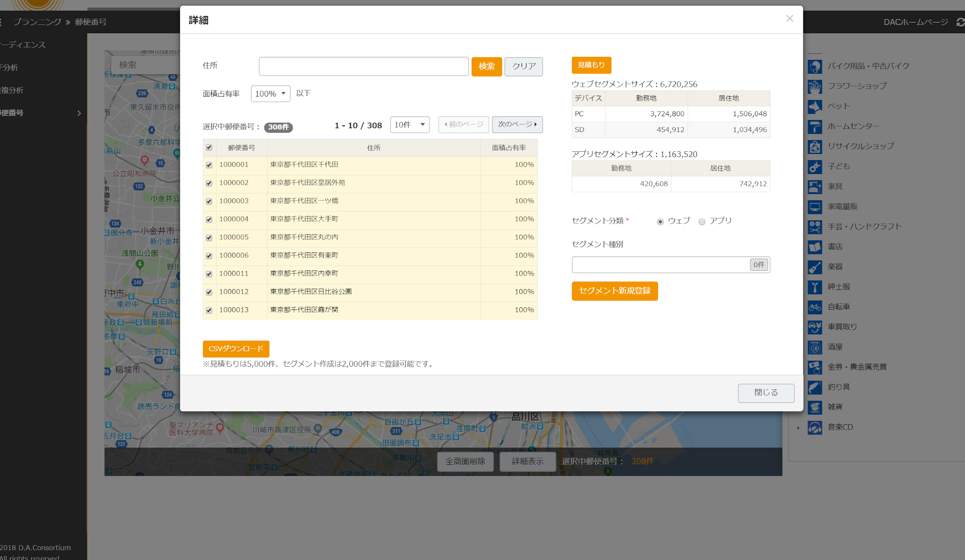Click the menswear necktie icon
Image resolution: width=965 pixels, height=560 pixels.
click(814, 287)
